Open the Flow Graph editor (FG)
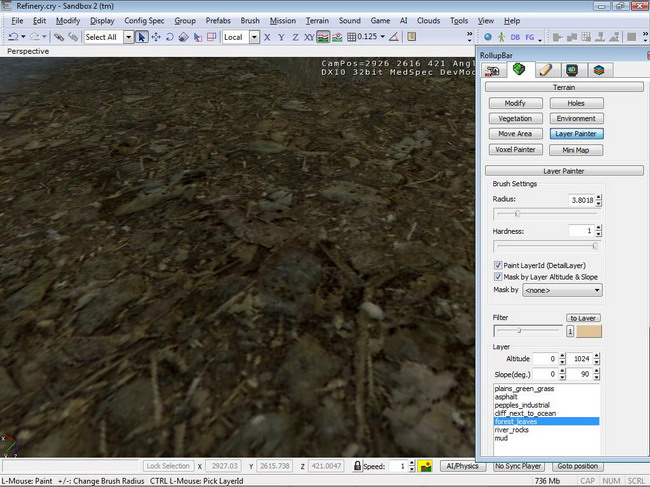 coord(529,37)
